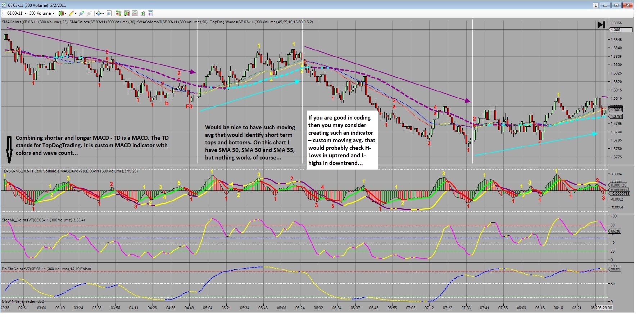Open the 6E 03-11 instrument dropdown
644x319 pixels.
click(17, 13)
